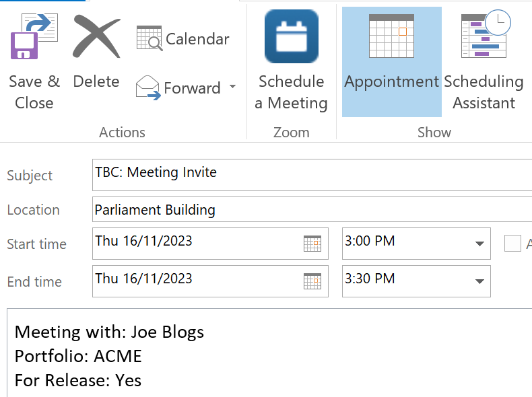Tick the checkbox beside the start time
532x397 pixels.
(512, 244)
